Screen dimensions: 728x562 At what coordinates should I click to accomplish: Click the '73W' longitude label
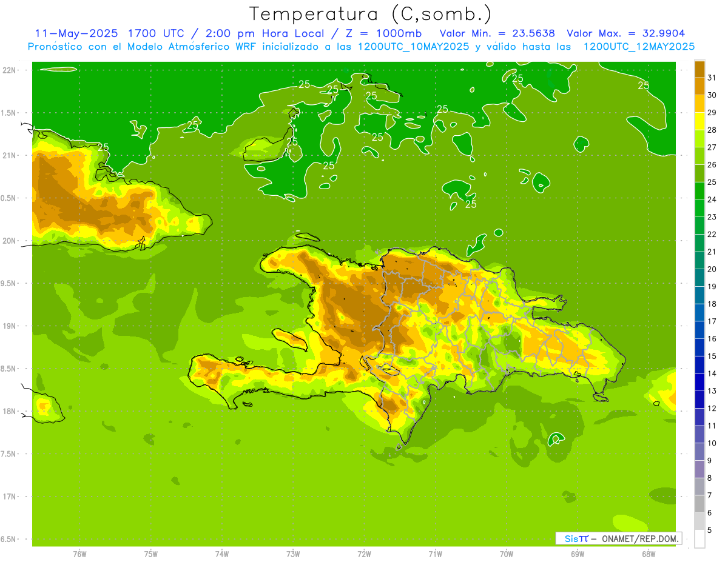point(293,554)
